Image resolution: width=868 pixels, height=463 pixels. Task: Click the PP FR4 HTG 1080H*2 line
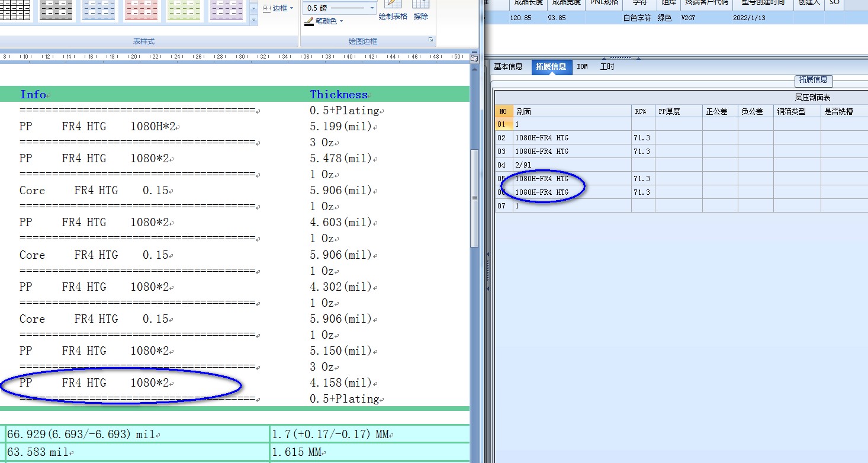(x=98, y=126)
